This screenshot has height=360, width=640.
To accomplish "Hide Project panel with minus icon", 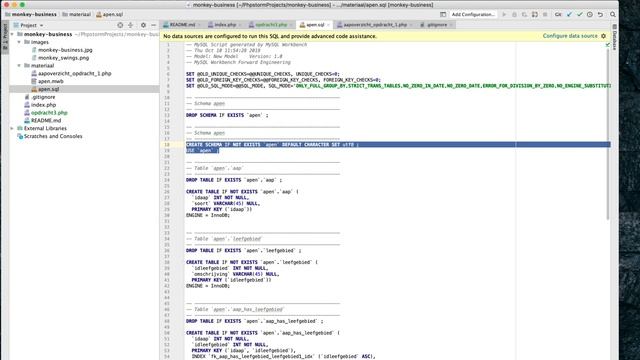I will [x=153, y=25].
